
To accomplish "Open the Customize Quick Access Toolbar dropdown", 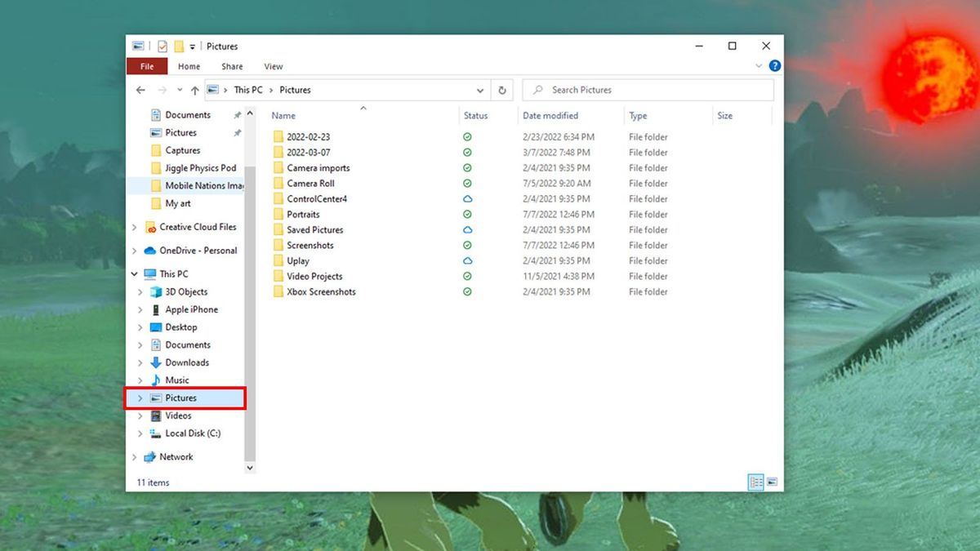I will pos(193,47).
